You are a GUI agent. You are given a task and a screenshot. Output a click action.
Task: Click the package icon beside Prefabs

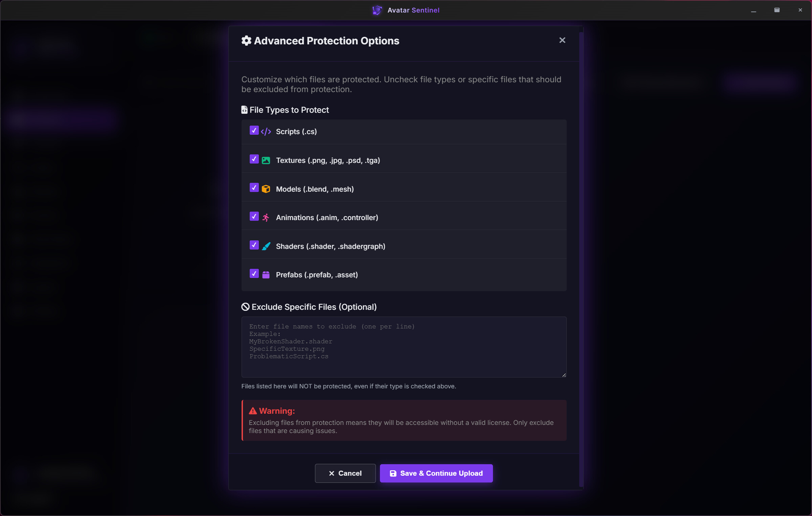pos(266,274)
